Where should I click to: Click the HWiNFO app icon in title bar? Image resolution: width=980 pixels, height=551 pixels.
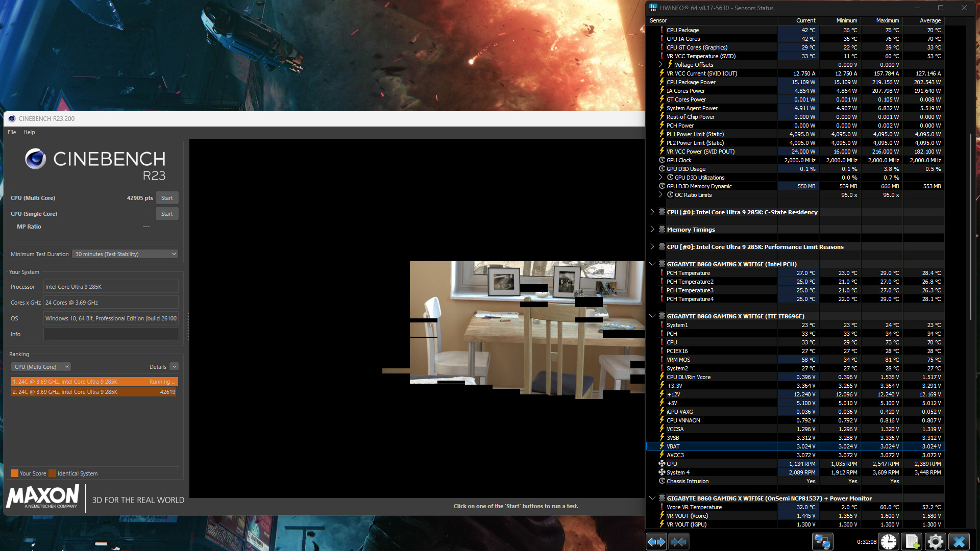click(x=653, y=8)
